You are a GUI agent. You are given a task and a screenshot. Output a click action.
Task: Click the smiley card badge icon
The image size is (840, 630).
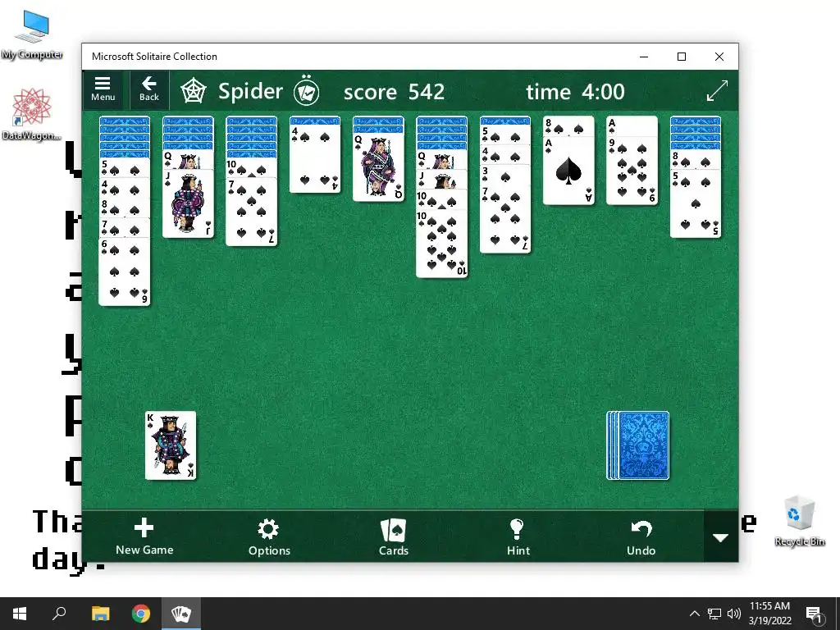[x=307, y=91]
